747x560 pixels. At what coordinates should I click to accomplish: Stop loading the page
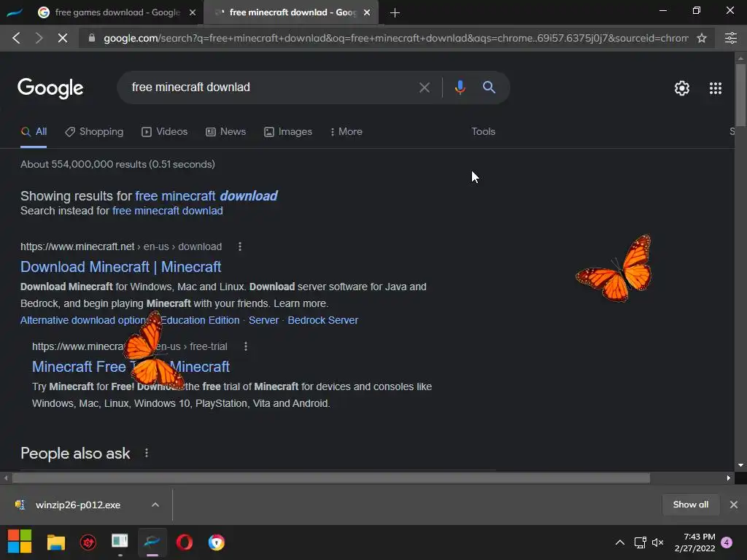click(x=63, y=38)
